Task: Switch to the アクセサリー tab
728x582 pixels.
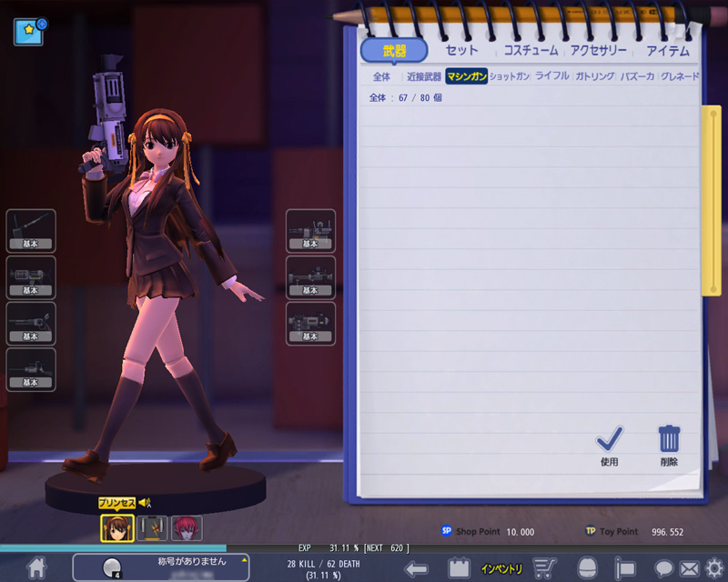Action: click(599, 50)
